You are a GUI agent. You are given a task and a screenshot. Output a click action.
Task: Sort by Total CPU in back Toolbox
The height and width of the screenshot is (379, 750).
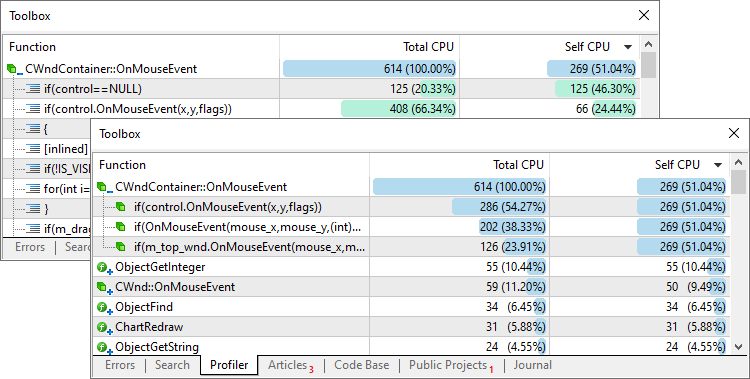pyautogui.click(x=370, y=46)
